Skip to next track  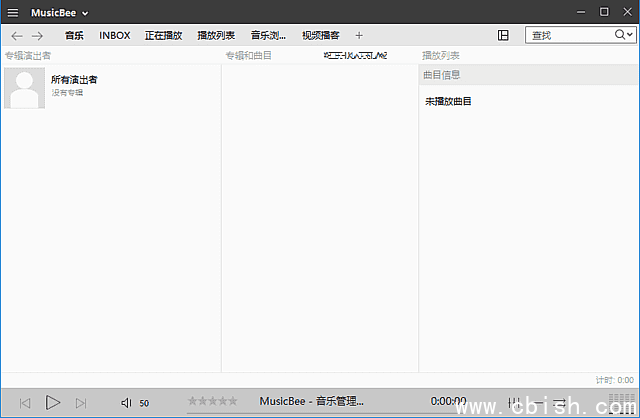(x=81, y=403)
